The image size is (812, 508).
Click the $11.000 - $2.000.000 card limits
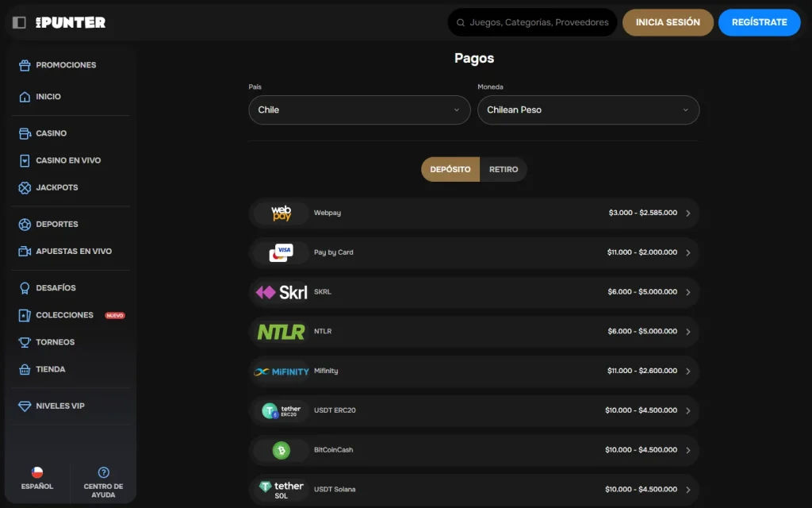(642, 252)
